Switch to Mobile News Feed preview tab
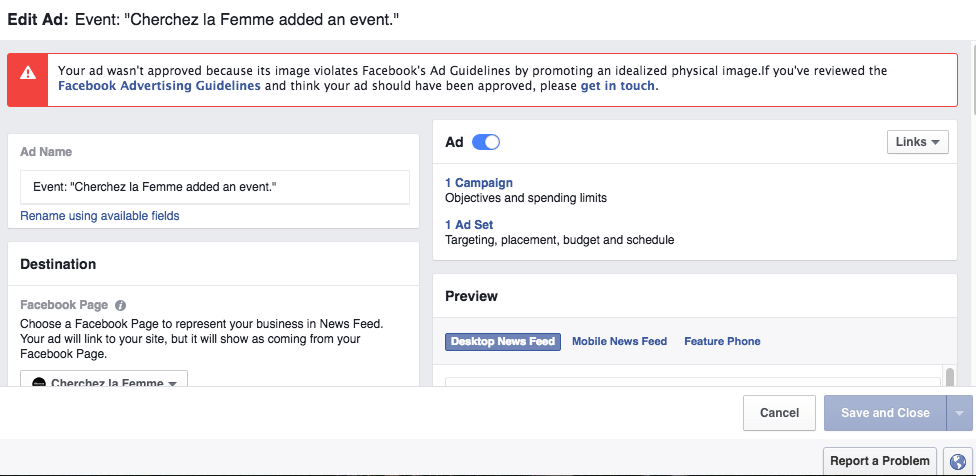 pos(619,341)
